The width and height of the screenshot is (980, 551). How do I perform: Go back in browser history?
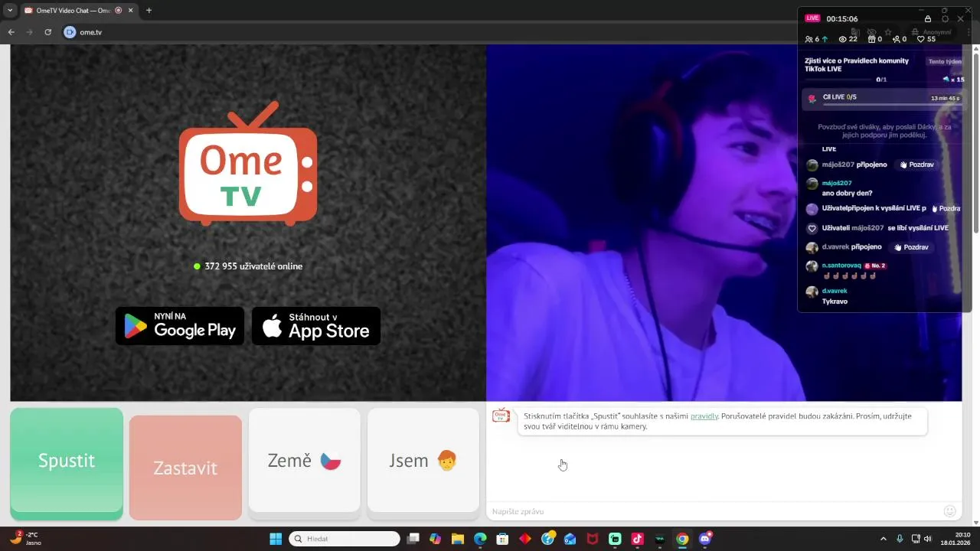coord(11,32)
